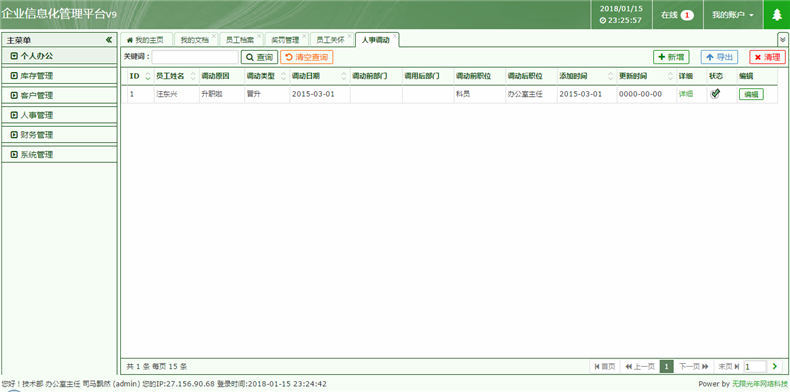Click the 导出 export button

point(719,57)
